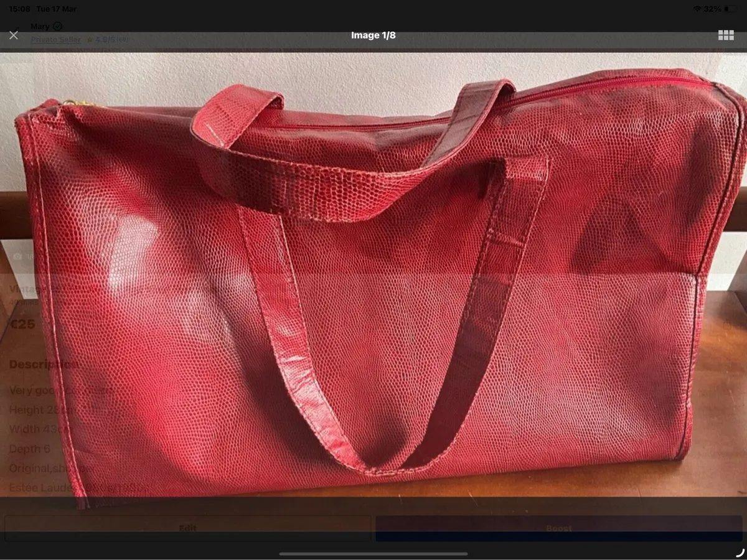Tap the Edit button for the listing
Viewport: 747px width, 560px height.
point(188,528)
